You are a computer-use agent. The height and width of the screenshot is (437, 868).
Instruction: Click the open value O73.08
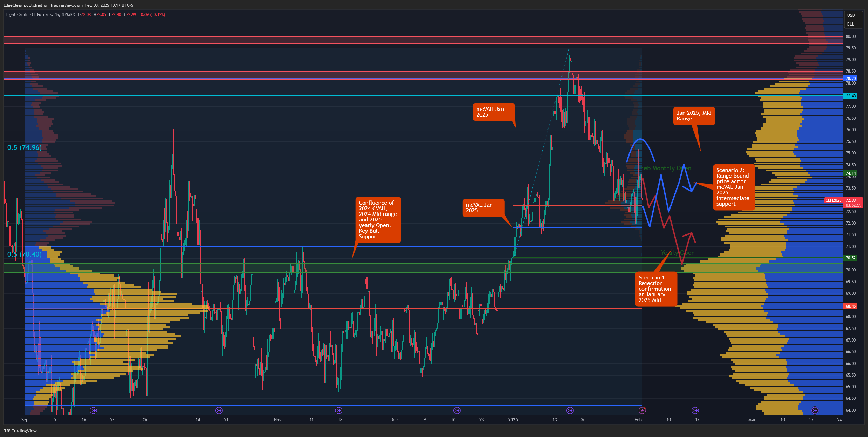(x=84, y=15)
